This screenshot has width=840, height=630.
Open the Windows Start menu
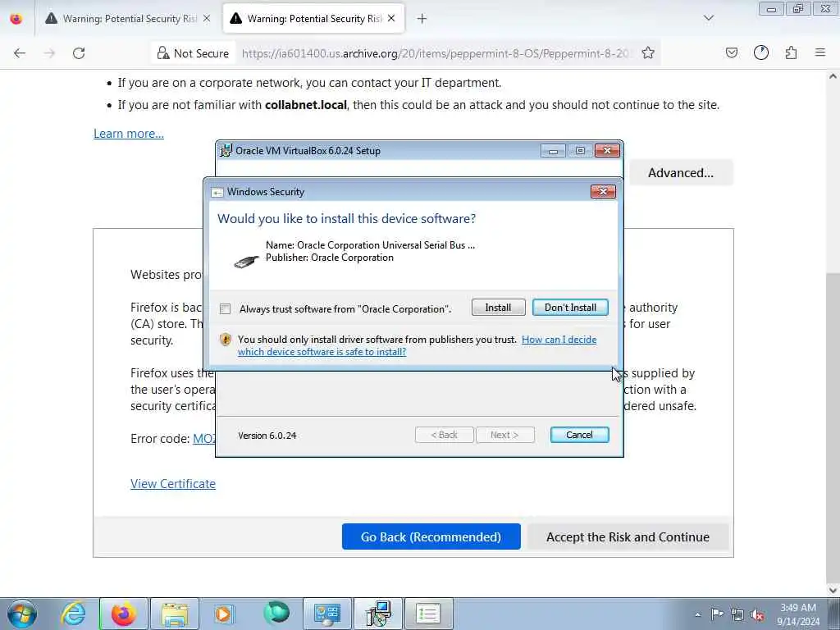click(22, 614)
